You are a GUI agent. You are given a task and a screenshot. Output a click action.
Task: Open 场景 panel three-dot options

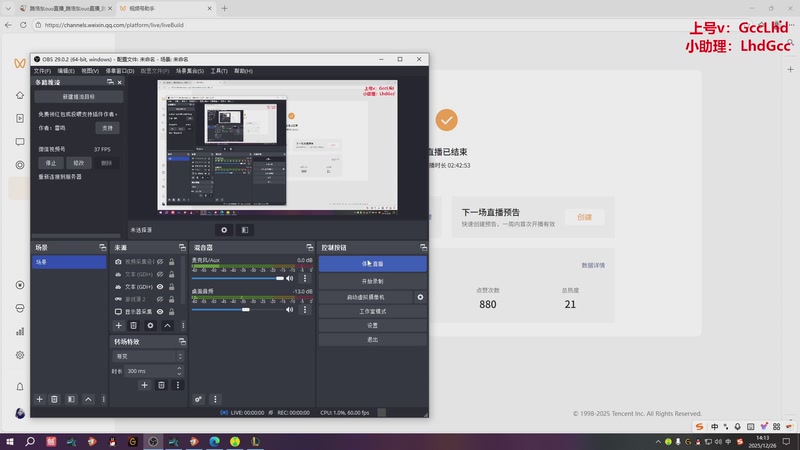coord(104,399)
